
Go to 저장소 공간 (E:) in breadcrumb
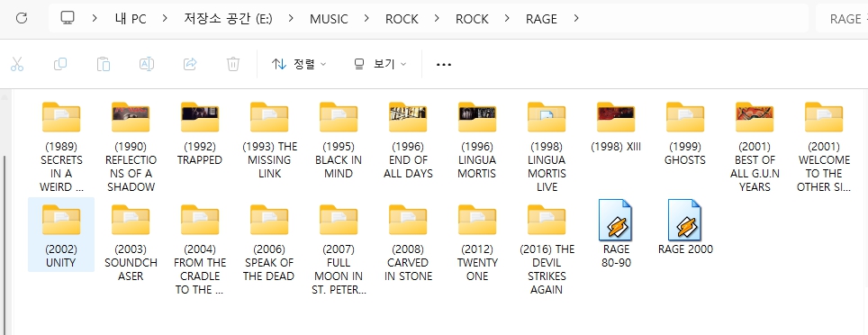tap(228, 19)
